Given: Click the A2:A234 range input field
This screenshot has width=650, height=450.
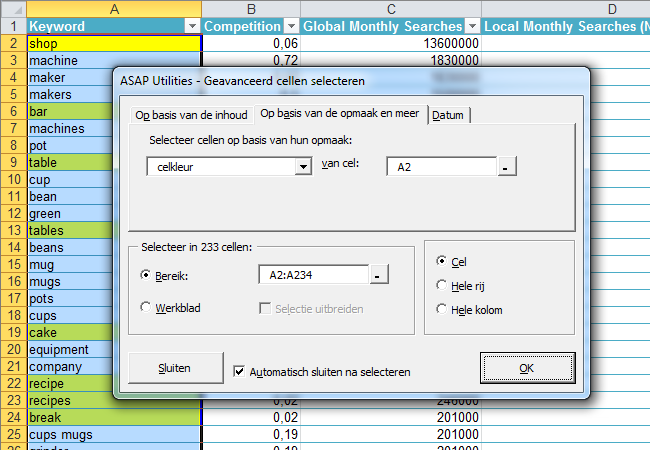Looking at the screenshot, I should coord(313,275).
